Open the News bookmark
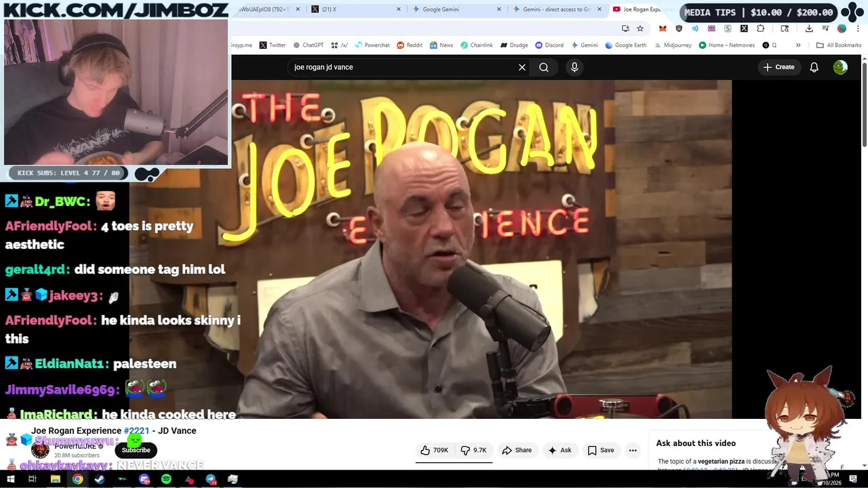Screen dimensions: 868x488 point(441,45)
